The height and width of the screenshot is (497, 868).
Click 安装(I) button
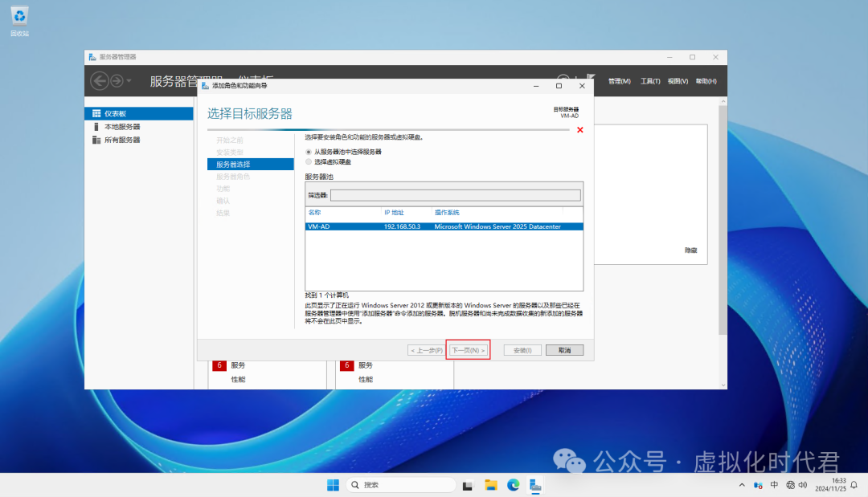coord(522,350)
